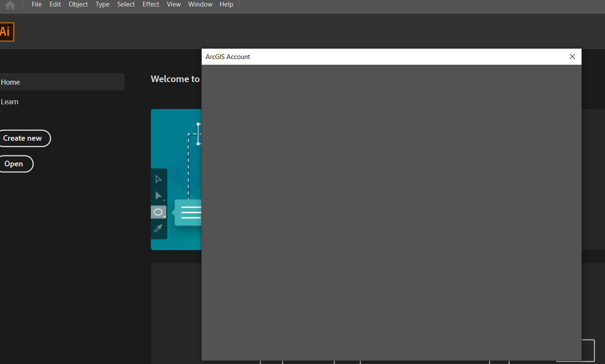Open the Edit menu
Viewport: 605px width, 364px height.
[55, 4]
